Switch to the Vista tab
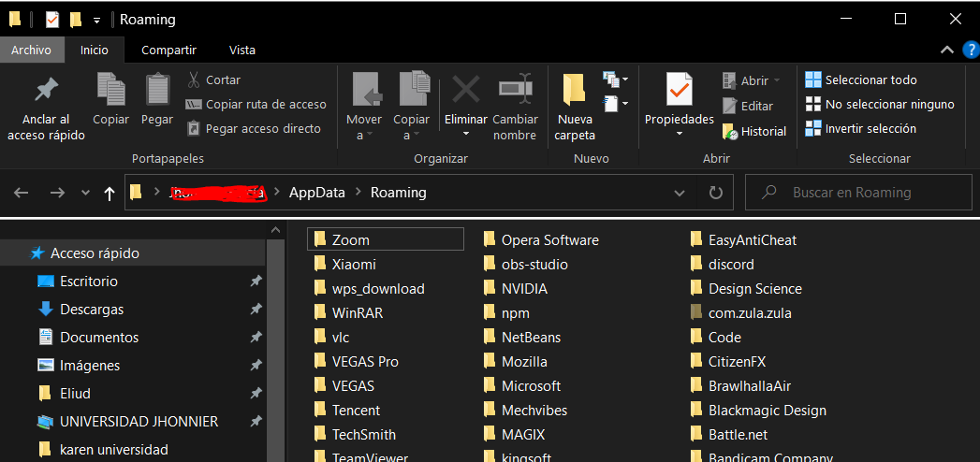The image size is (980, 462). pyautogui.click(x=242, y=50)
